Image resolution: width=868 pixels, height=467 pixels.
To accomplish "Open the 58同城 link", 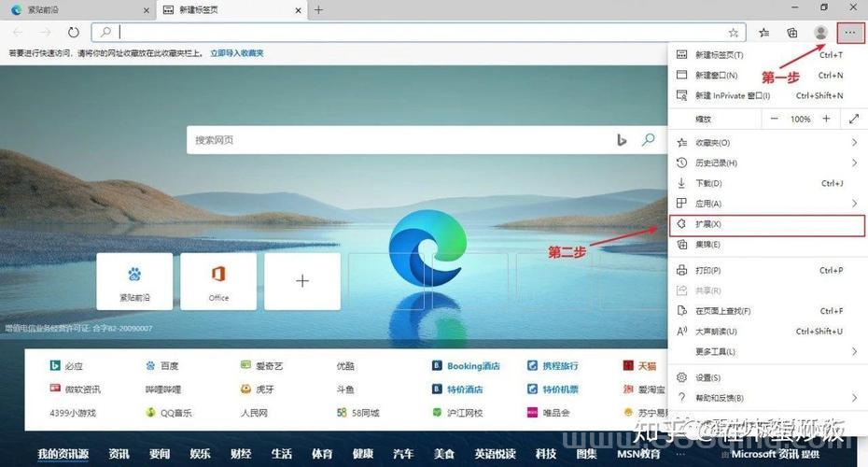I will [358, 413].
